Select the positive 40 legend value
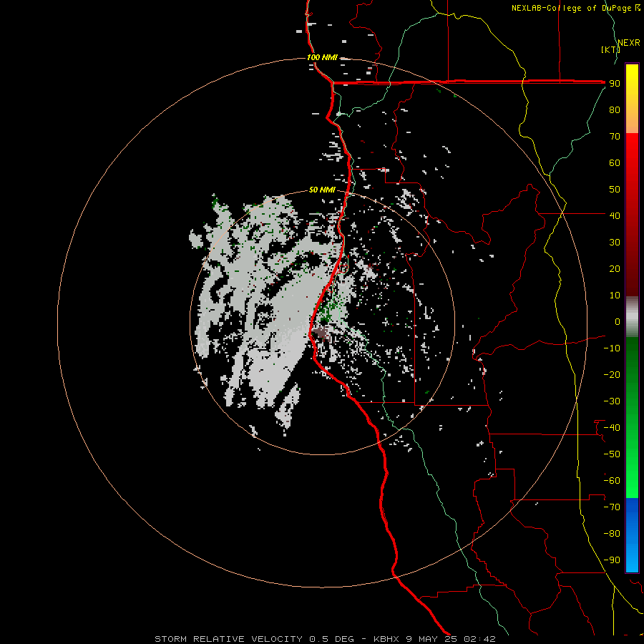 [615, 215]
